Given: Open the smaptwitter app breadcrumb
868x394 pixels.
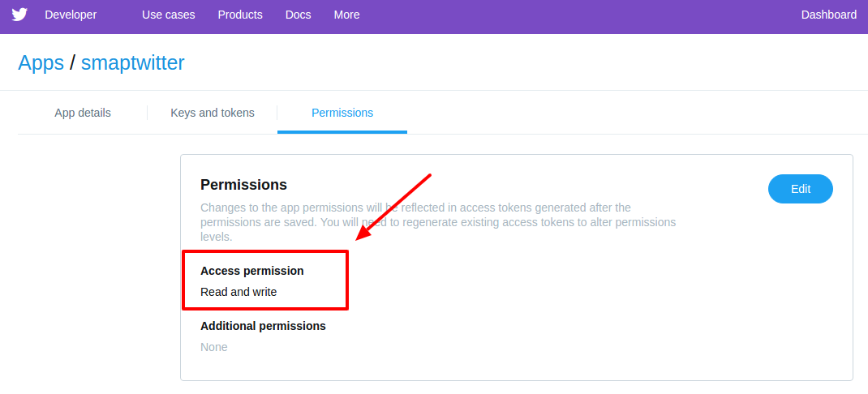Looking at the screenshot, I should 133,63.
